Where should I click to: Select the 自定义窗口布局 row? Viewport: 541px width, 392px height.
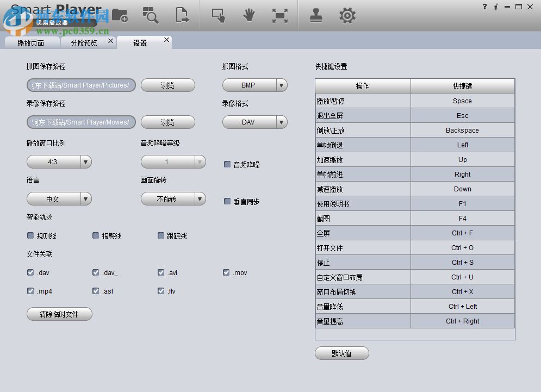[415, 277]
